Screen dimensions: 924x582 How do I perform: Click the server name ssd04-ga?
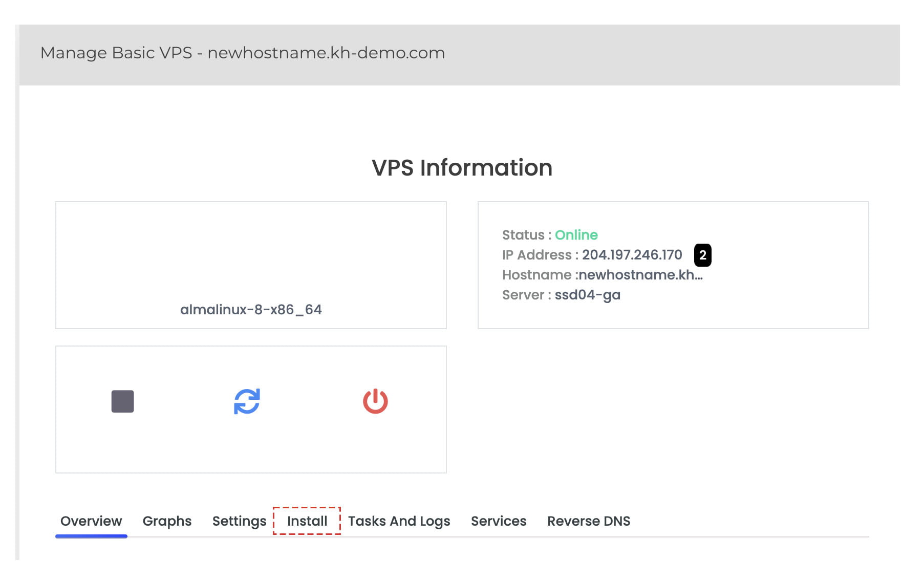588,294
